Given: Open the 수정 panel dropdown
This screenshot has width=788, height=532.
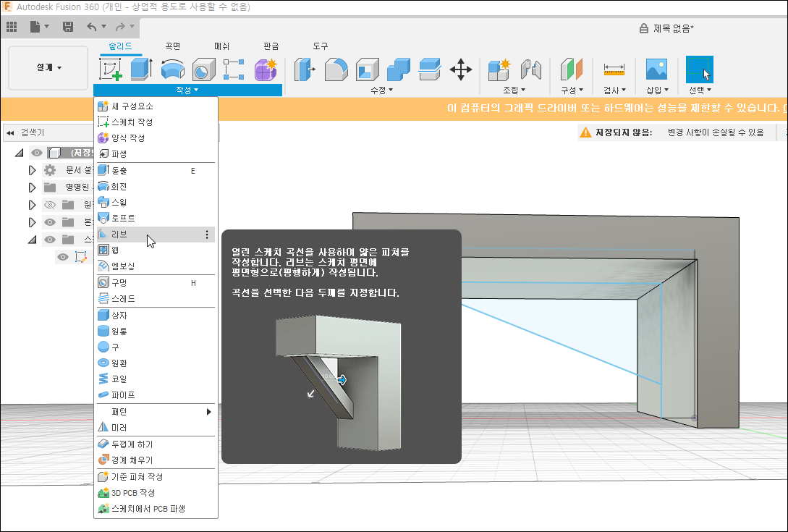Looking at the screenshot, I should pyautogui.click(x=381, y=90).
